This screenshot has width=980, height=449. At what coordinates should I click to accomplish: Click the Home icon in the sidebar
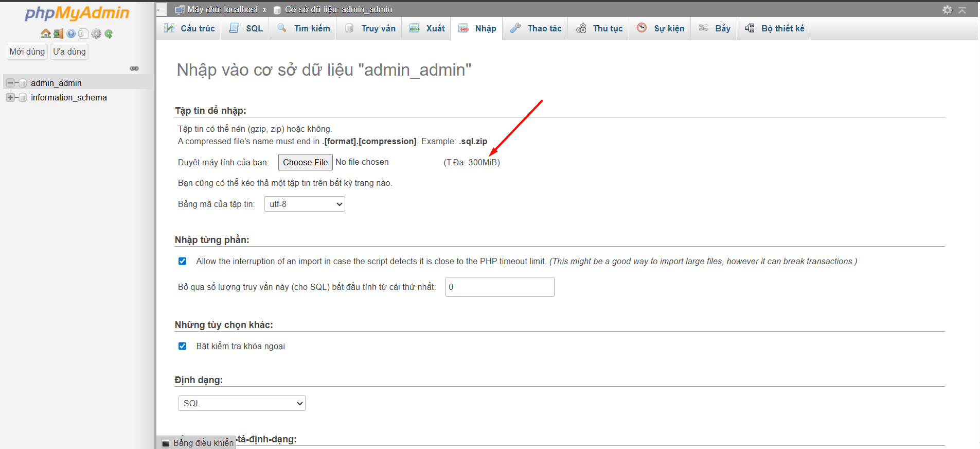[46, 34]
